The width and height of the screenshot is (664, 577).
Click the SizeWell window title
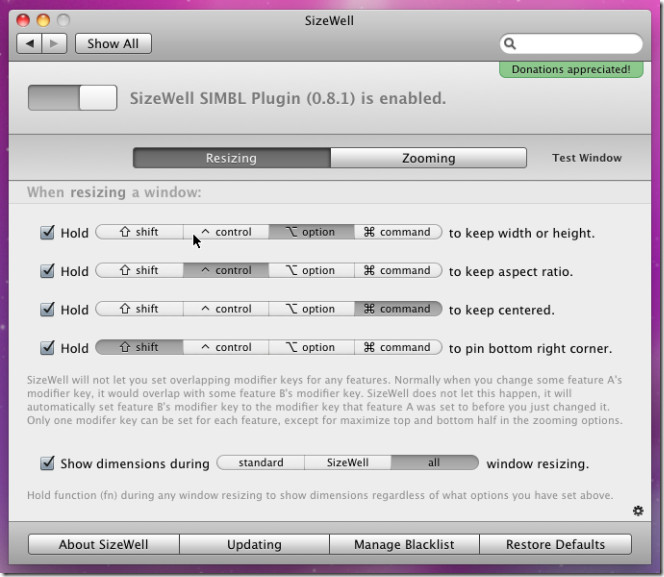pos(329,20)
